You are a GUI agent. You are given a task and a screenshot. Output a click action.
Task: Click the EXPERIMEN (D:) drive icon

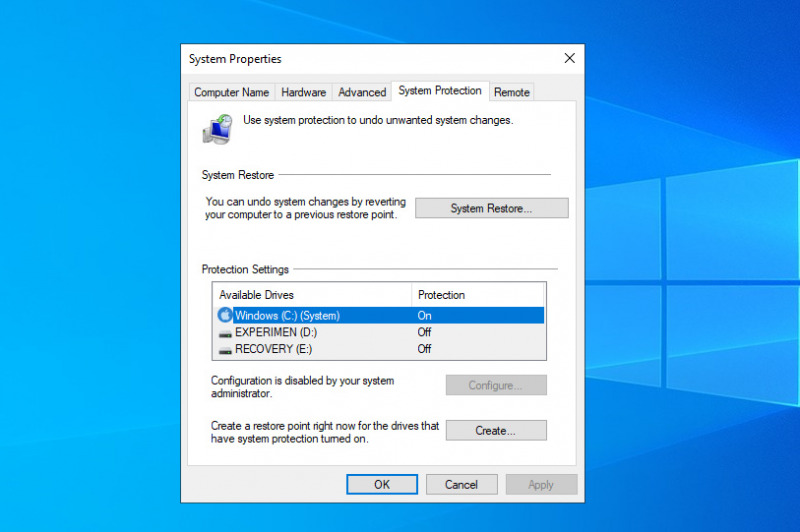pyautogui.click(x=225, y=332)
